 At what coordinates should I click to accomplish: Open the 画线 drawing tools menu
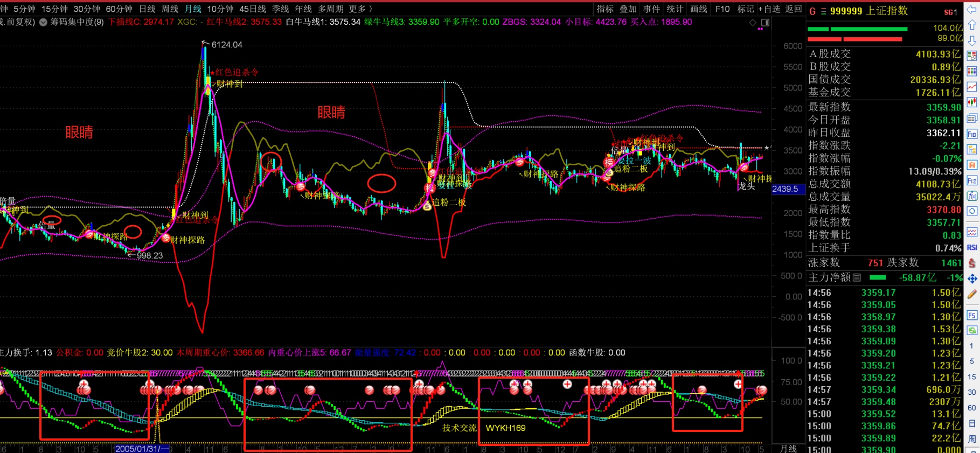click(699, 9)
